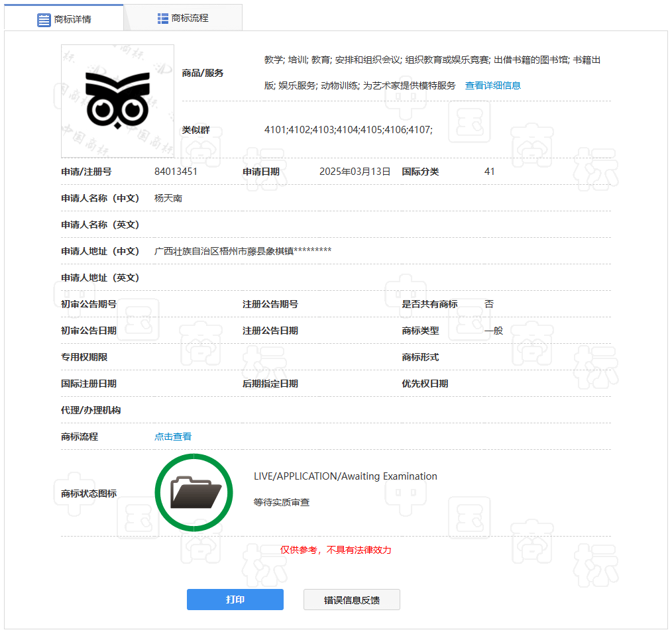Screen dimensions: 672x632
Task: Open the 查看详细信息 link
Action: 493,85
